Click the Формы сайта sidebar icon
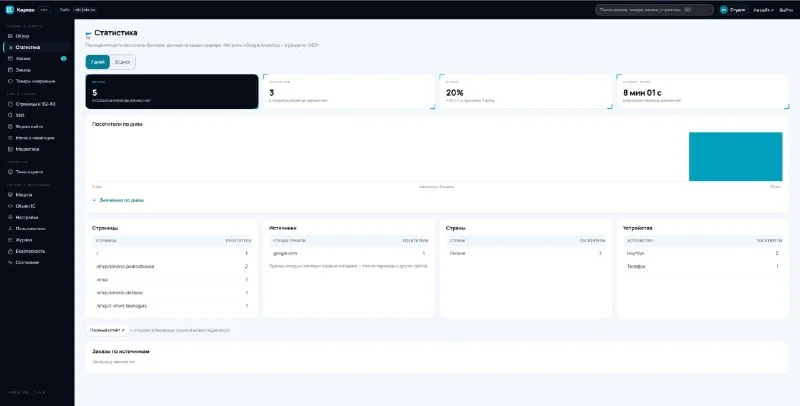 10,126
